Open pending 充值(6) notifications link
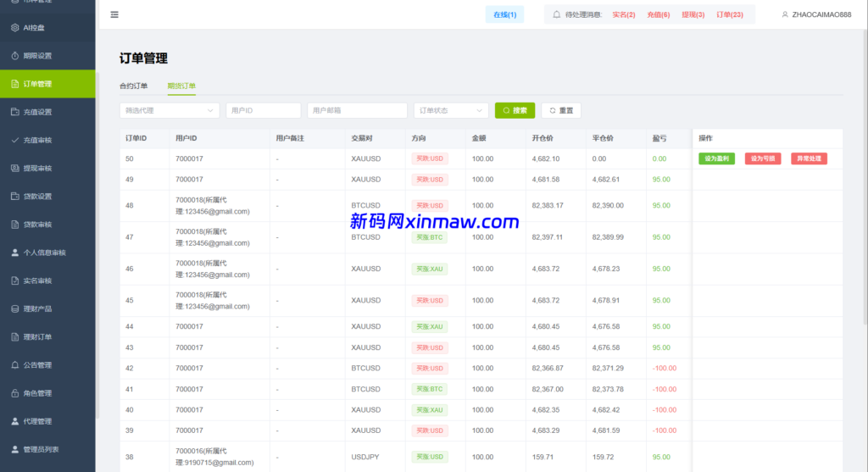This screenshot has width=868, height=472. (658, 14)
